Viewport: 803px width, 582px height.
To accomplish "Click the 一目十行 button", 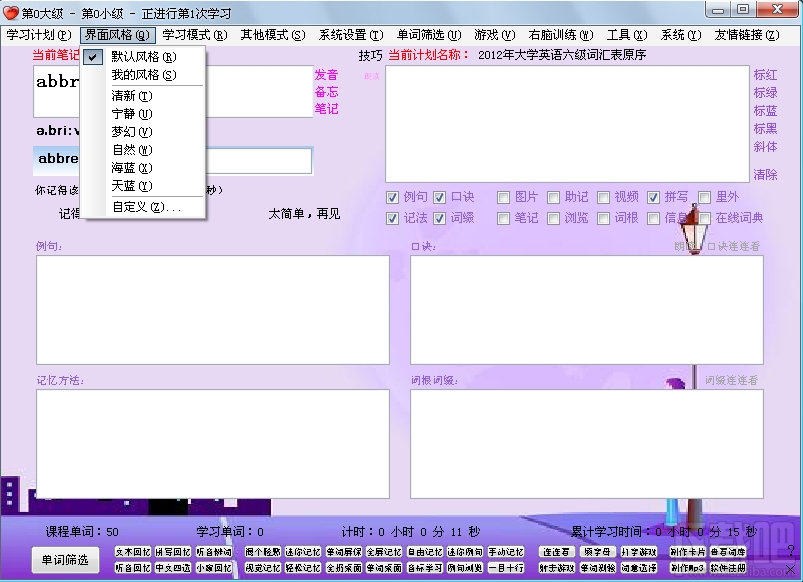I will tap(506, 568).
